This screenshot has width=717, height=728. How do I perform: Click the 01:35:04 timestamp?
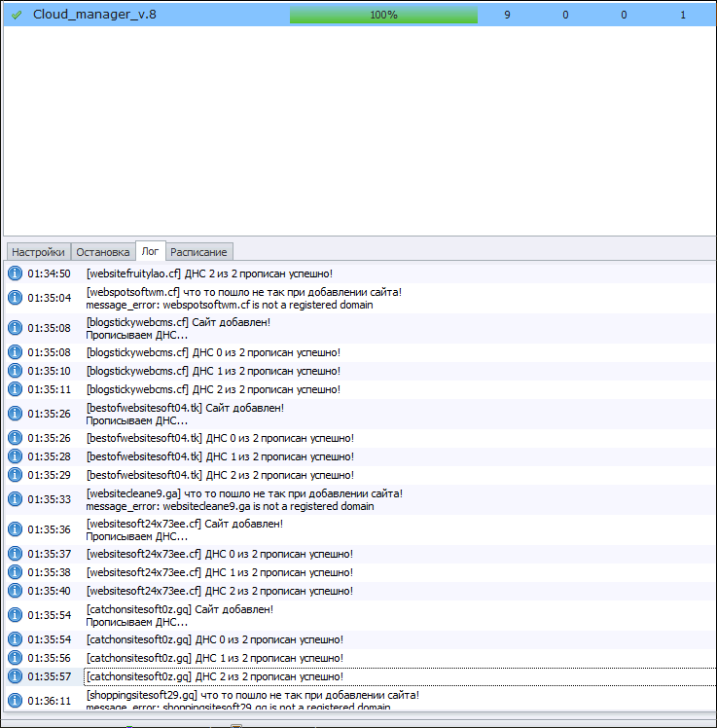tap(50, 298)
